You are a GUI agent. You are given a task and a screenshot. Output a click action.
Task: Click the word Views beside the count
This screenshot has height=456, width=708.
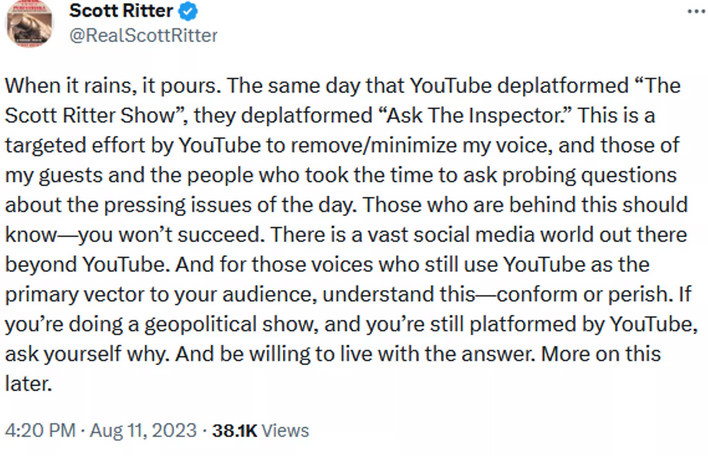(285, 431)
